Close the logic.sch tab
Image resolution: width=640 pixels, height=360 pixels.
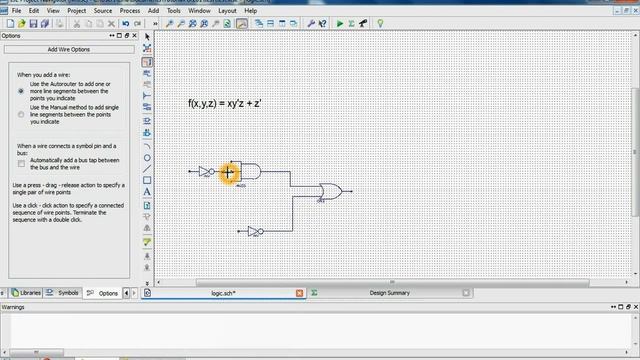coord(300,293)
